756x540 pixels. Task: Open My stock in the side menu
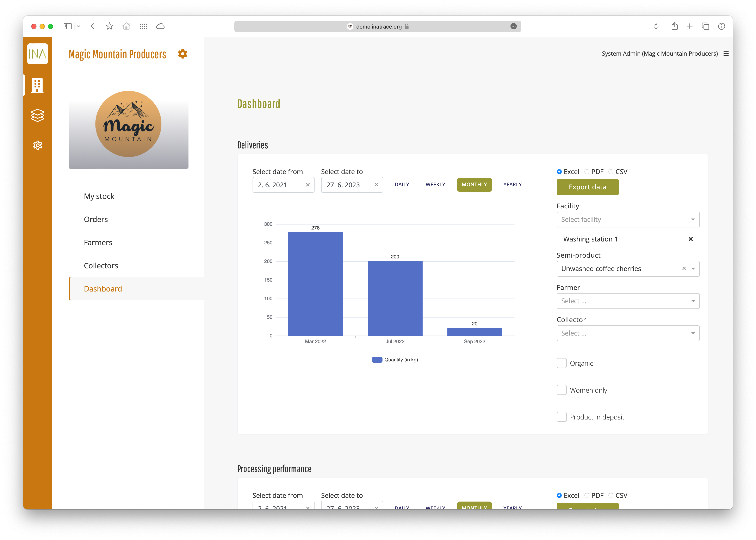coord(99,196)
